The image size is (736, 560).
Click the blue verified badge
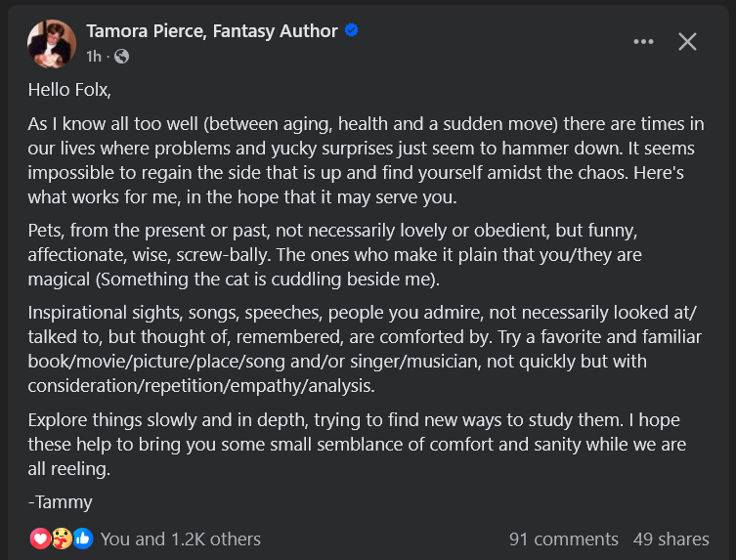(352, 30)
